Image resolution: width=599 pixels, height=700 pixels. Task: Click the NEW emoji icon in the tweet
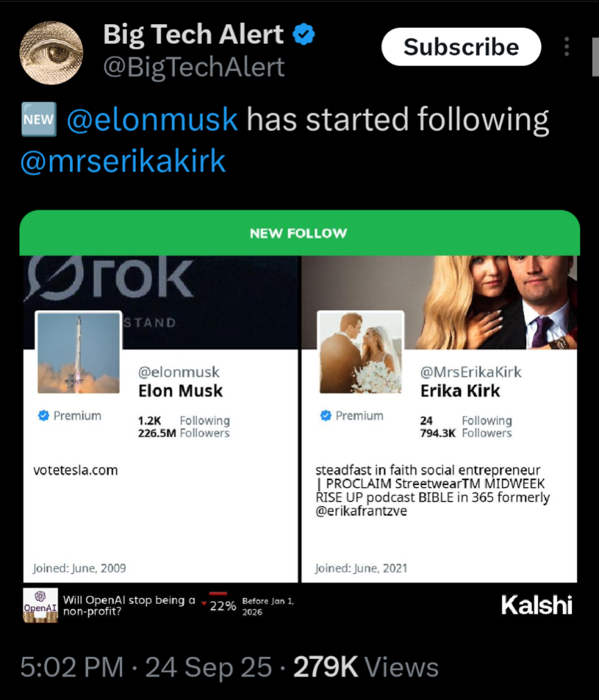coord(39,120)
